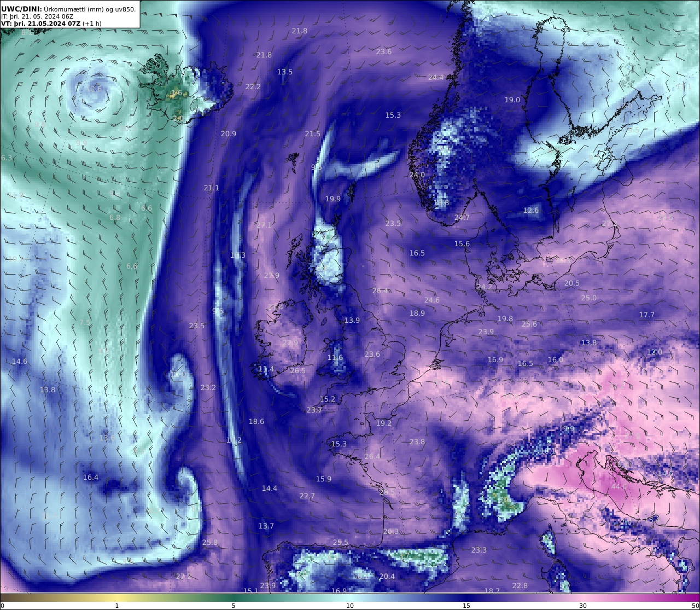Click the 6.8 value in the Atlantic
The image size is (700, 610).
pyautogui.click(x=115, y=218)
